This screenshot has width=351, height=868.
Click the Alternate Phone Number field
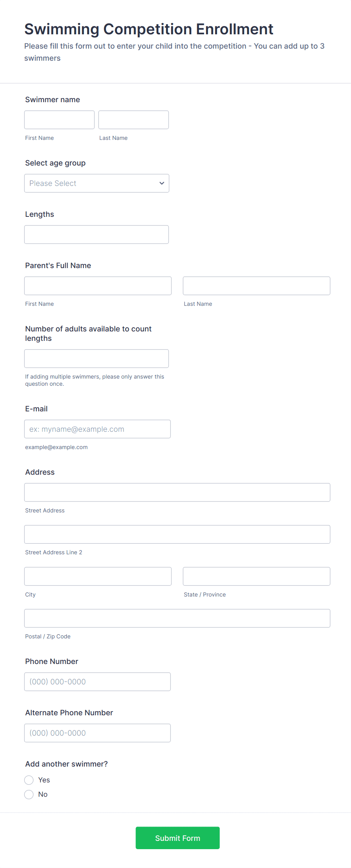click(x=97, y=733)
